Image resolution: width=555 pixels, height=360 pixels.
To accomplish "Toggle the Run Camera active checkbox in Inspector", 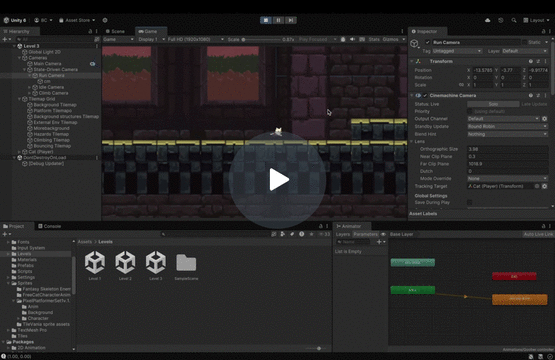I will pyautogui.click(x=427, y=42).
